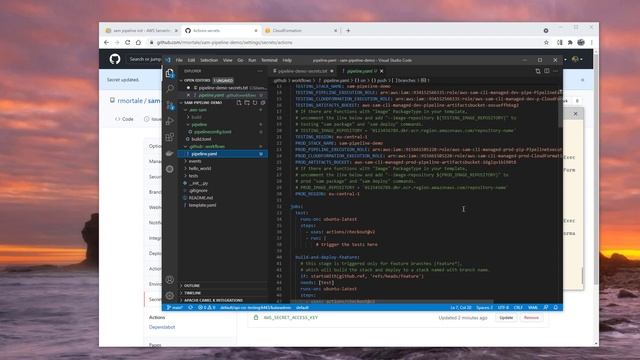Click the notifications bell in status bar

556,307
